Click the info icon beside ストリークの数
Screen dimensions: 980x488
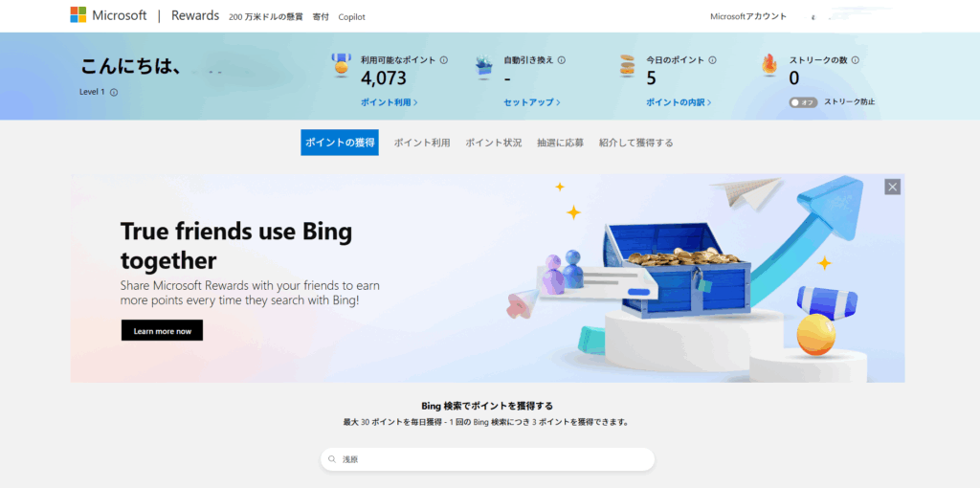tap(855, 60)
